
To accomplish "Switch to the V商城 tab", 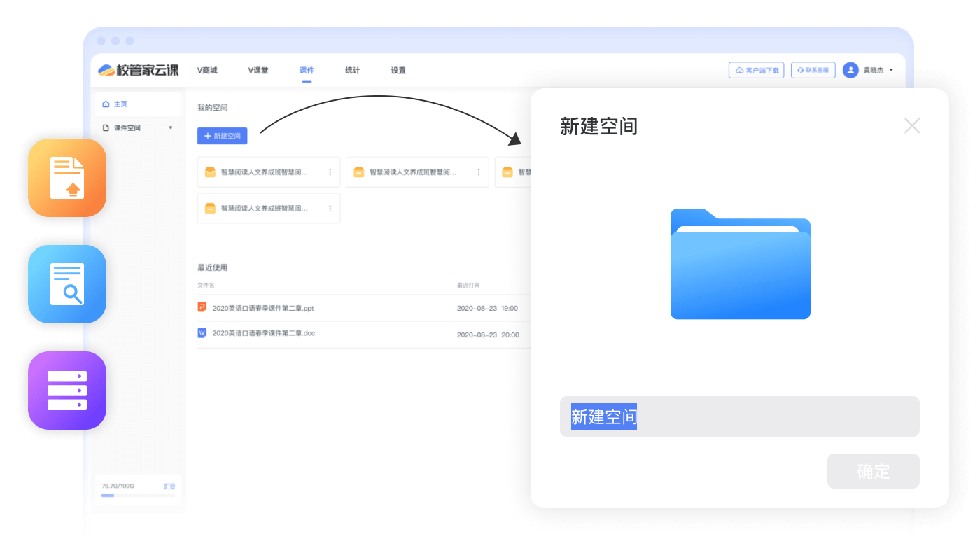I will 207,70.
